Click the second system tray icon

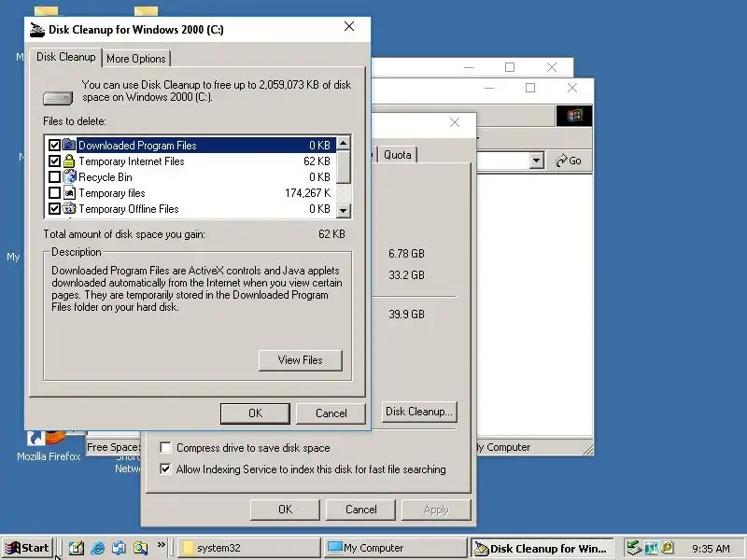click(651, 548)
